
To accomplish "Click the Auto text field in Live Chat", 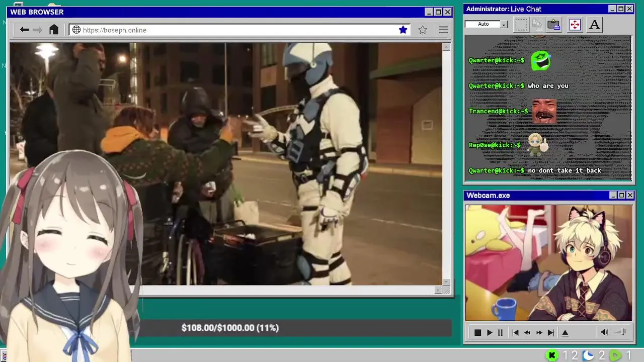I will [483, 24].
